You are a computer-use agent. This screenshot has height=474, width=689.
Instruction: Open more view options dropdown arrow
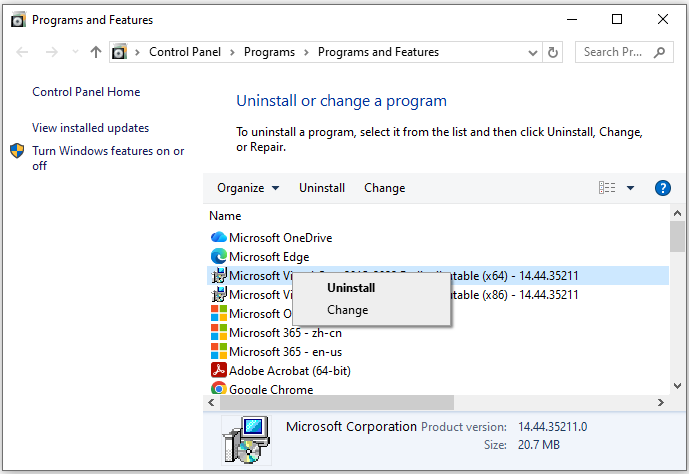630,188
